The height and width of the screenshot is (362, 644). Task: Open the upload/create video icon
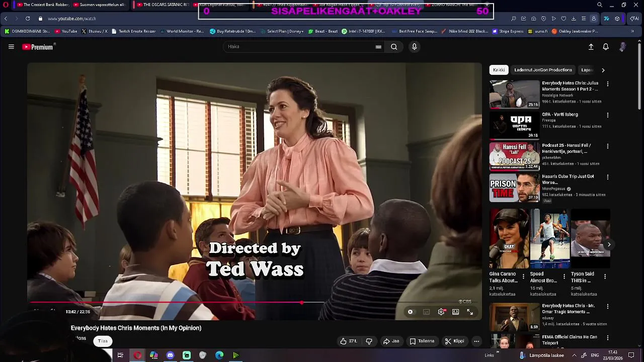click(591, 47)
